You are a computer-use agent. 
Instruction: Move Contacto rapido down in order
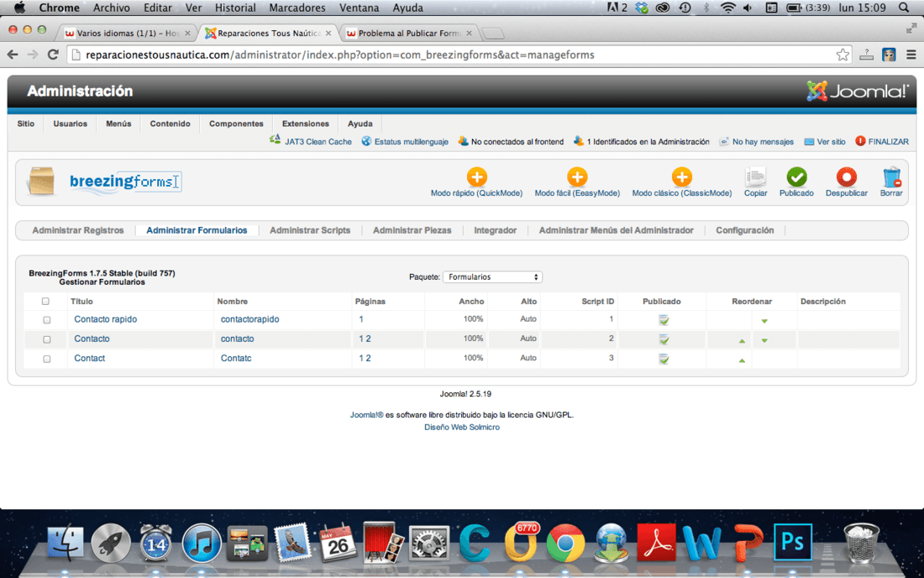tap(764, 321)
